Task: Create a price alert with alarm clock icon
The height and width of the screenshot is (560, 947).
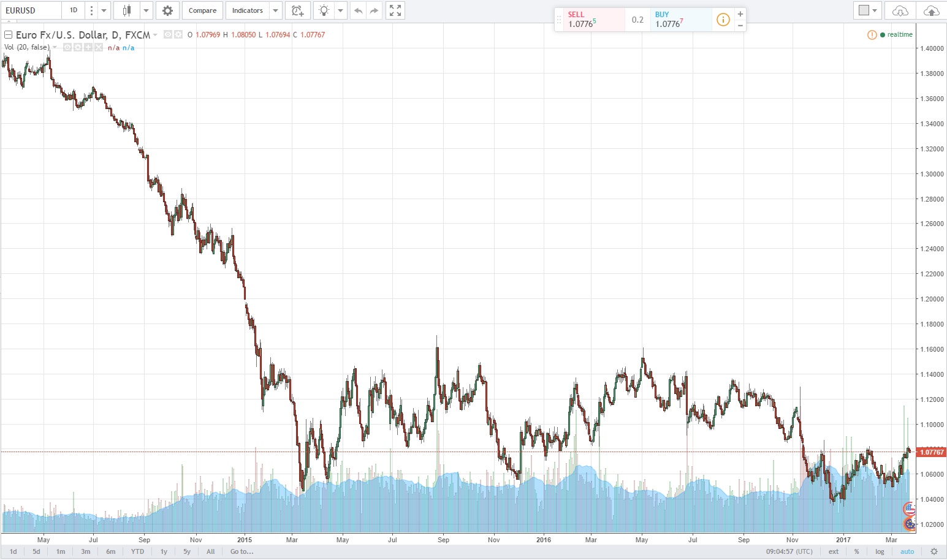Action: (x=297, y=10)
